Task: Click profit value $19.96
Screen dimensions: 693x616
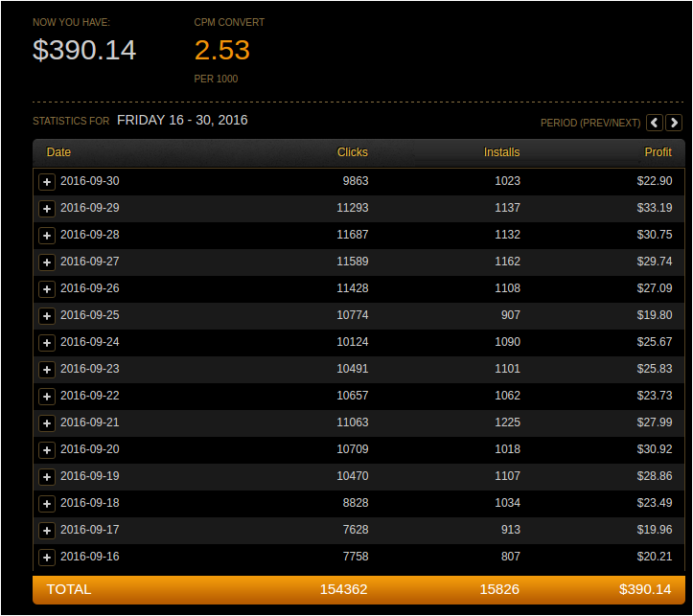Action: [x=654, y=530]
